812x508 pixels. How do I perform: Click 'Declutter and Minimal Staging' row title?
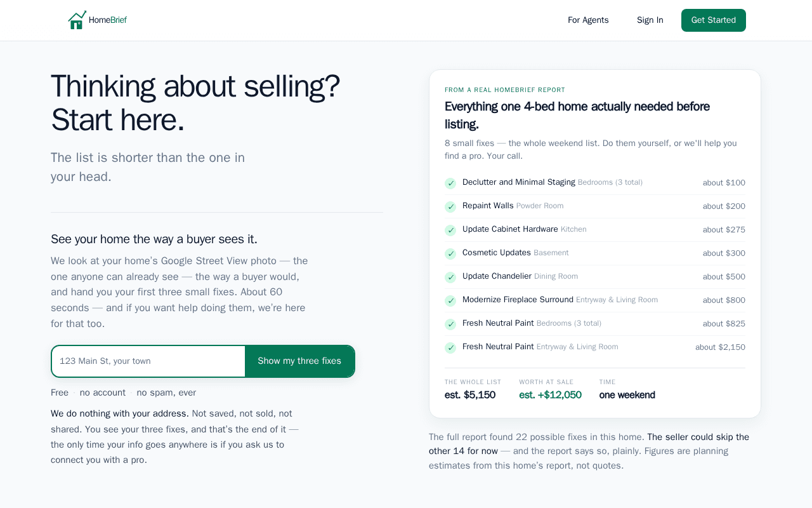coord(519,182)
